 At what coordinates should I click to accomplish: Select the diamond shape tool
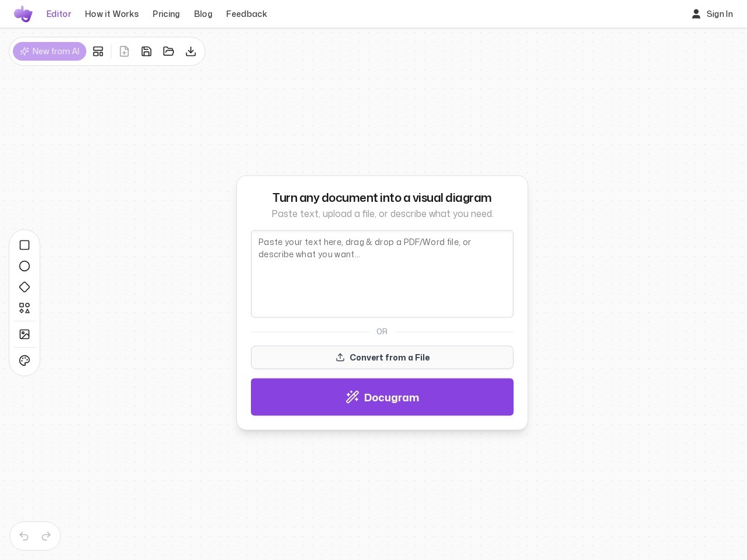pos(25,287)
